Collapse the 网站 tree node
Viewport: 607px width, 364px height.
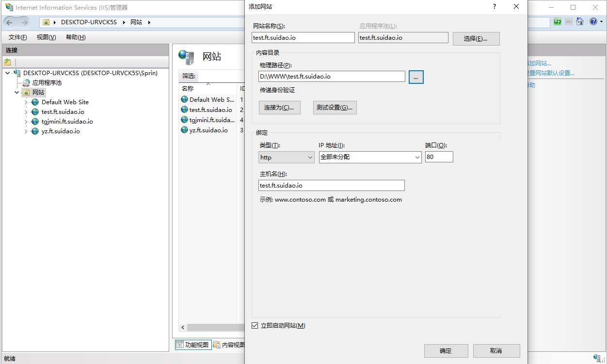pyautogui.click(x=17, y=93)
